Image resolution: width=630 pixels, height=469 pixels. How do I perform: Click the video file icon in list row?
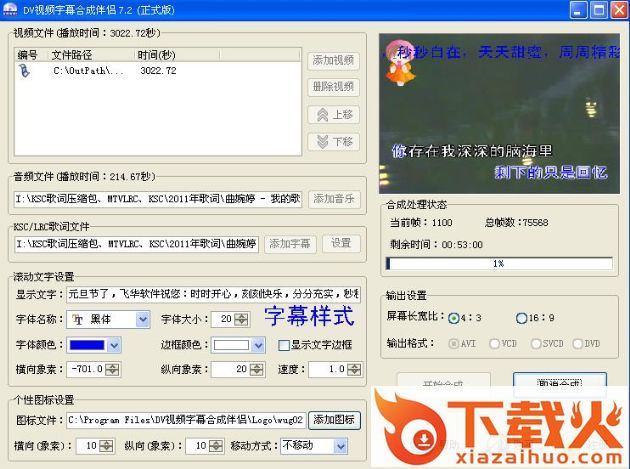tap(26, 71)
